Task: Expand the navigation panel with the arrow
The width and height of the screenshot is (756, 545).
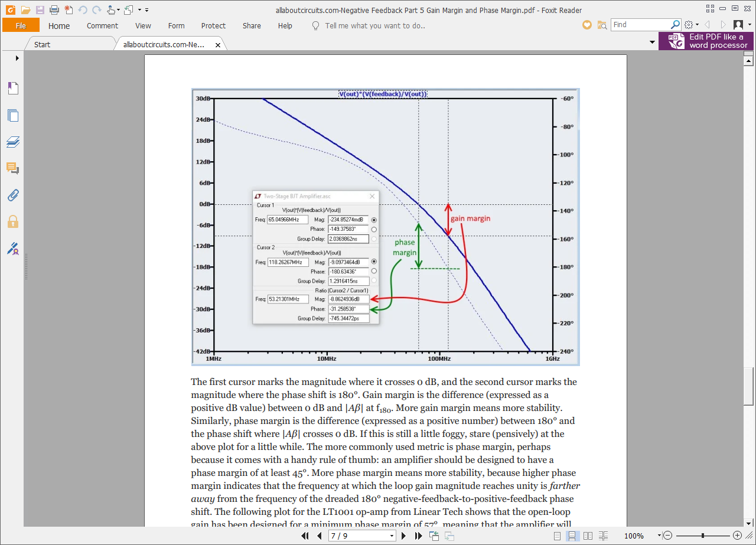Action: point(17,58)
